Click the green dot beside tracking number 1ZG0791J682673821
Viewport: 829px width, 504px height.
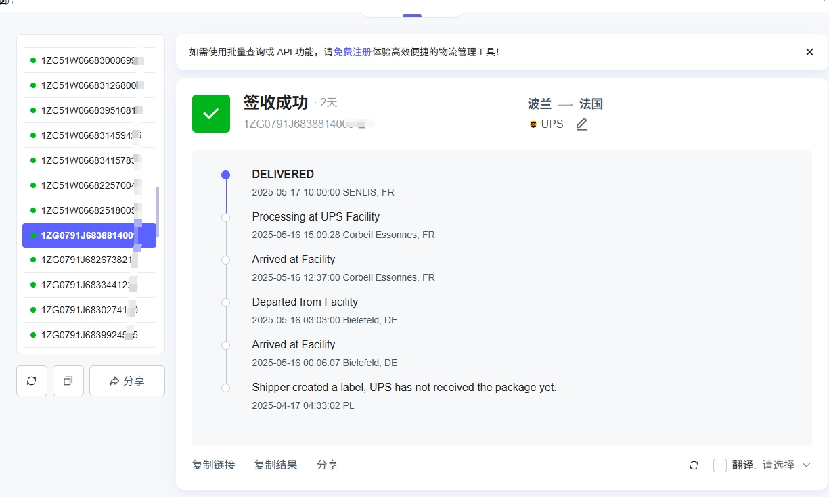click(x=32, y=260)
